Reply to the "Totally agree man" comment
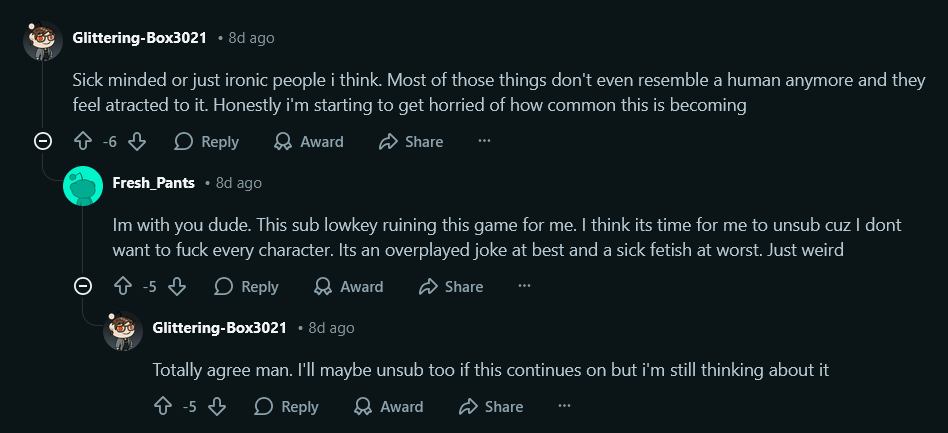The image size is (948, 433). click(x=287, y=407)
